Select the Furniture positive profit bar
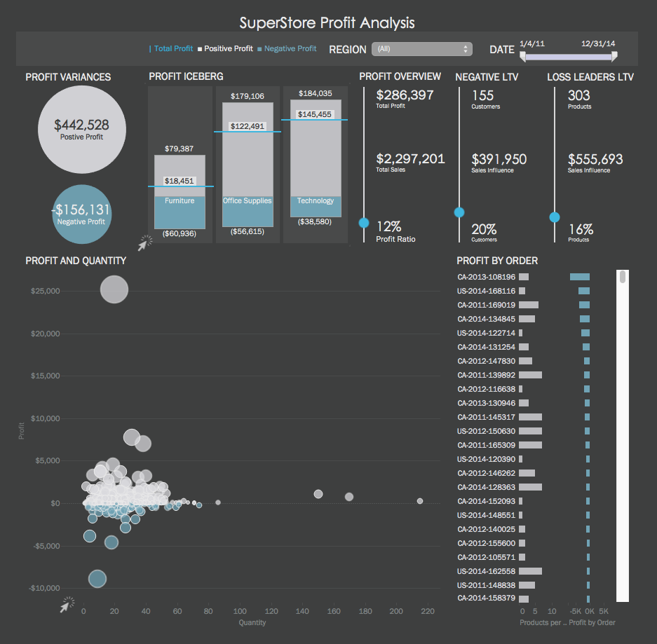Screen dimensions: 657x644 tap(180, 176)
